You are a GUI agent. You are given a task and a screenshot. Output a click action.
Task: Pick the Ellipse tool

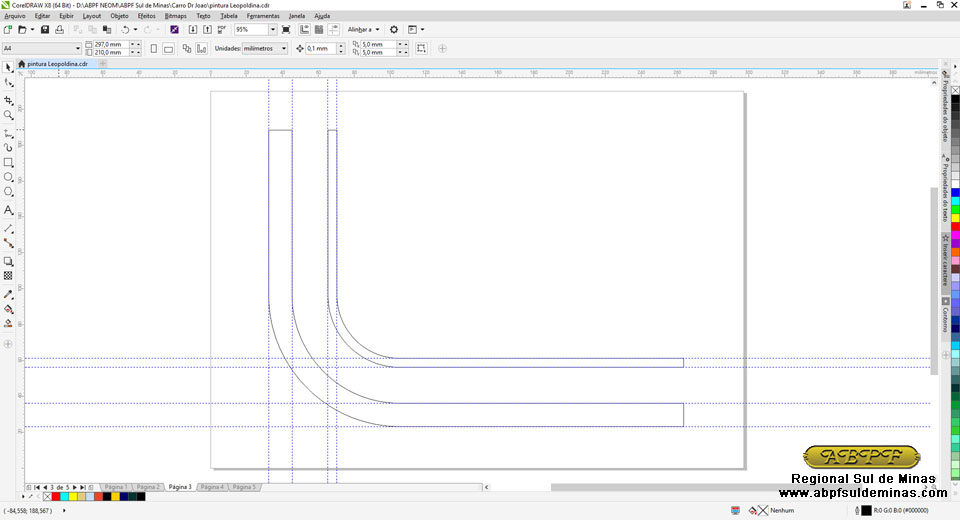(x=9, y=178)
